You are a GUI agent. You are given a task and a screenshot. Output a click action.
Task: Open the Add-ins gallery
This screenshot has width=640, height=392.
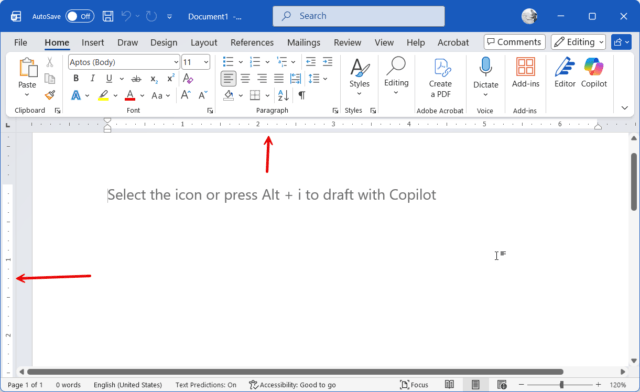pyautogui.click(x=525, y=72)
